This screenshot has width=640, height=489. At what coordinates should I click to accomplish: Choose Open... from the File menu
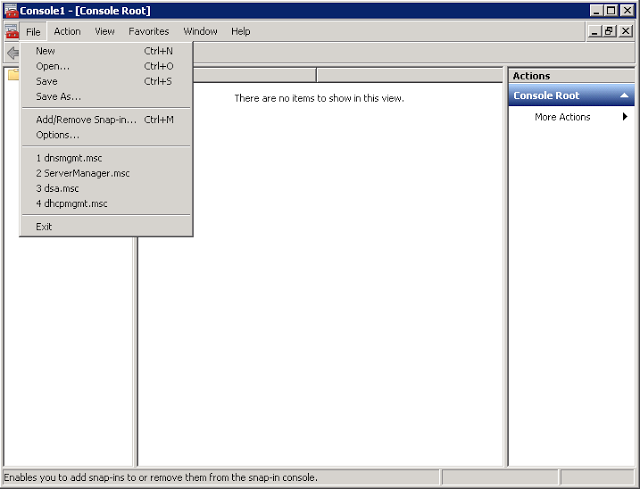click(106, 66)
